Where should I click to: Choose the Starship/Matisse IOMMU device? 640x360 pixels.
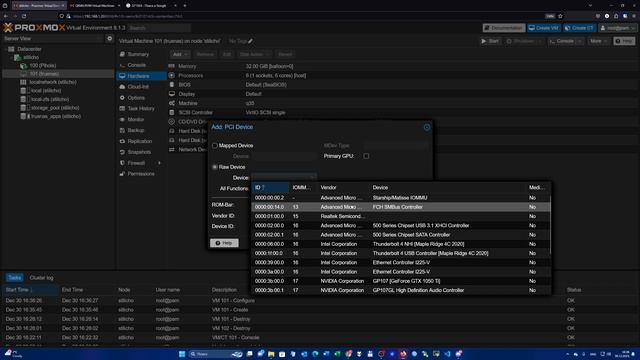[401, 198]
